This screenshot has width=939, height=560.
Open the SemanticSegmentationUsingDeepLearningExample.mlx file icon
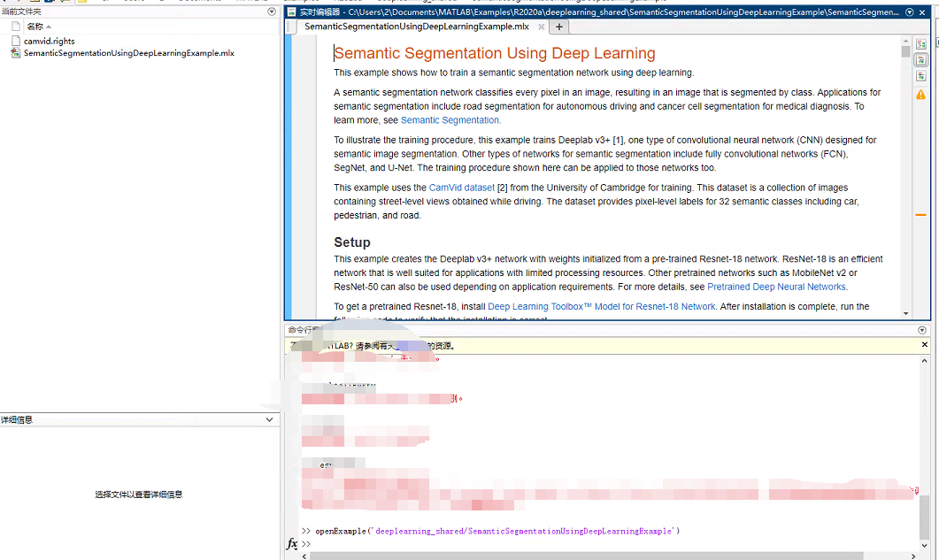point(14,52)
